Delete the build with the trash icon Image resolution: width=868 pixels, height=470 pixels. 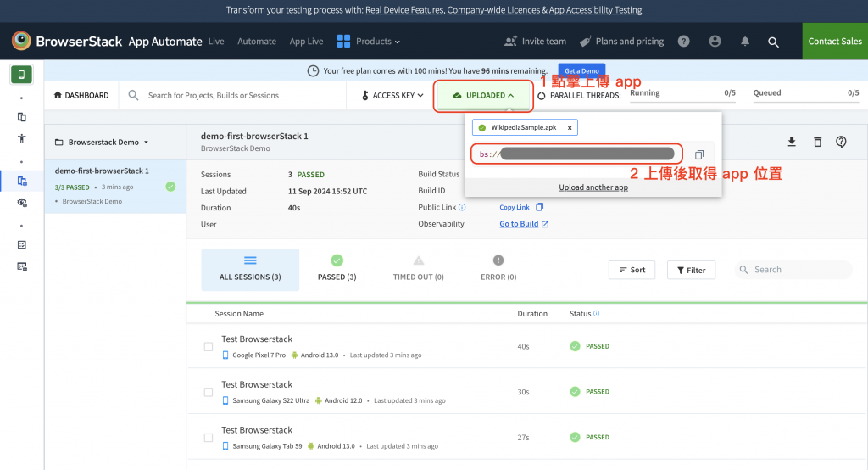pyautogui.click(x=817, y=142)
